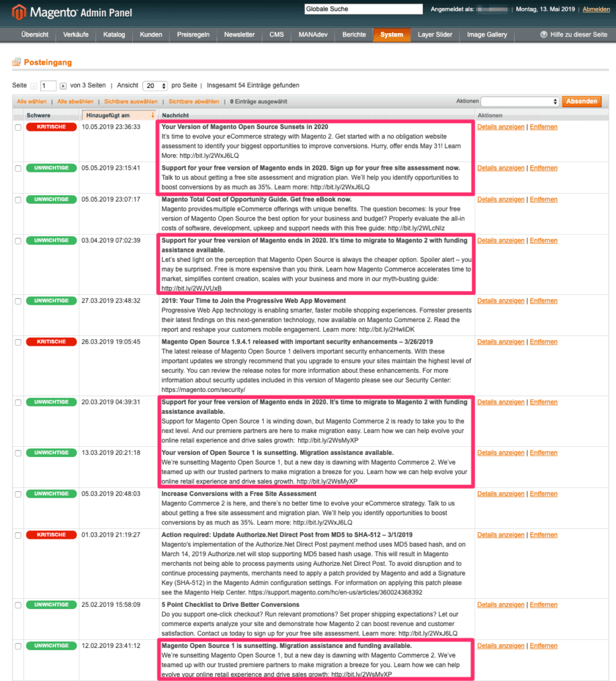Click Entfernen for the 05.03.2019 message

coord(543,494)
